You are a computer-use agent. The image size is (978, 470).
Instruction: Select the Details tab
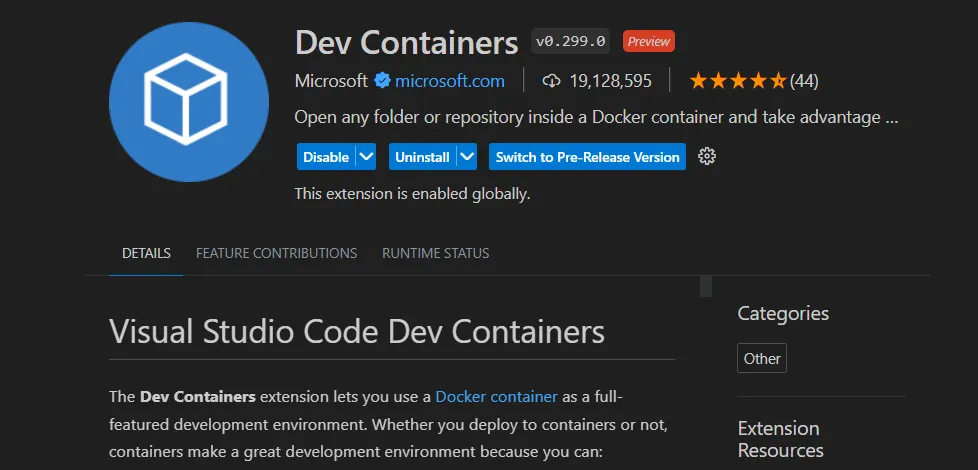coord(146,253)
